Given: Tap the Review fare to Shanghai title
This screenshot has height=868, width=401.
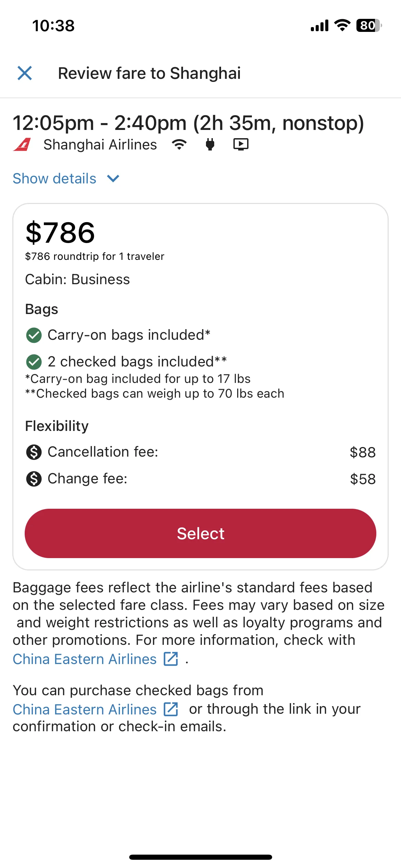Looking at the screenshot, I should (x=149, y=73).
